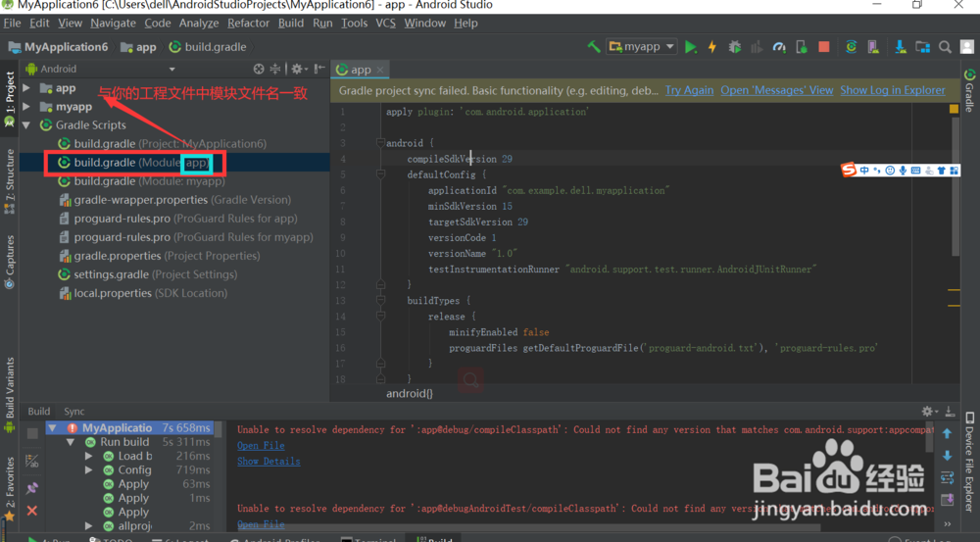The image size is (980, 542).
Task: Stop the running process with the red square
Action: tap(824, 47)
